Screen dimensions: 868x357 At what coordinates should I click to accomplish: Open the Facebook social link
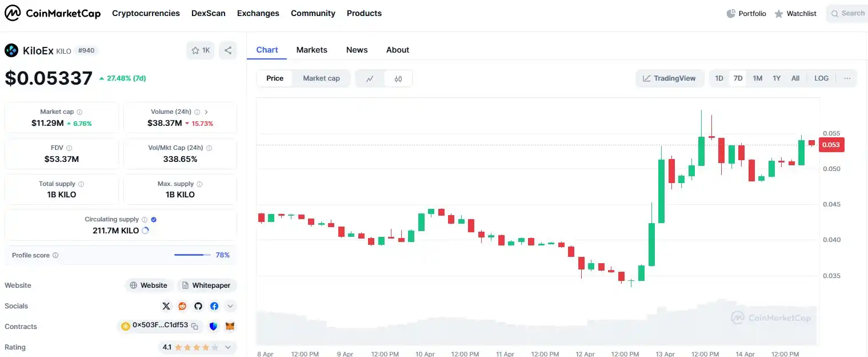point(214,306)
